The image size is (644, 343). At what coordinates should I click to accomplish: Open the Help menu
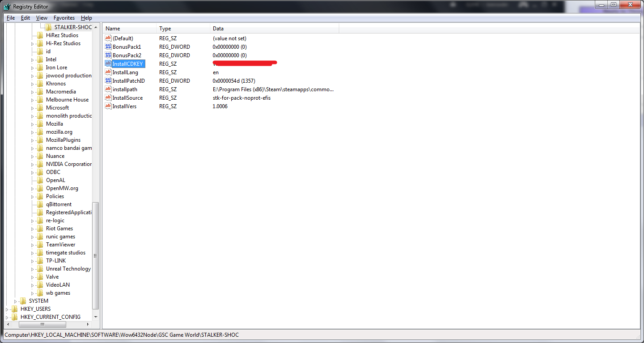(86, 18)
